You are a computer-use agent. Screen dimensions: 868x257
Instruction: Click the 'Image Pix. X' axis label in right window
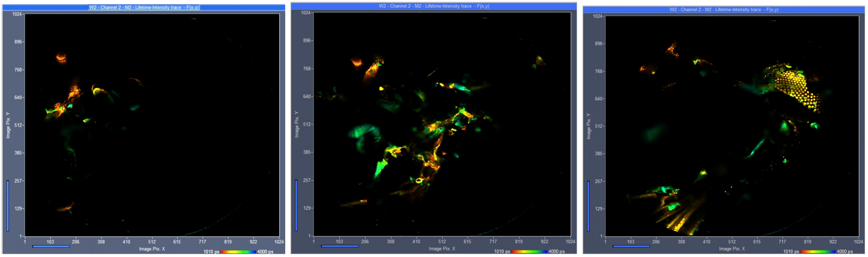[732, 248]
